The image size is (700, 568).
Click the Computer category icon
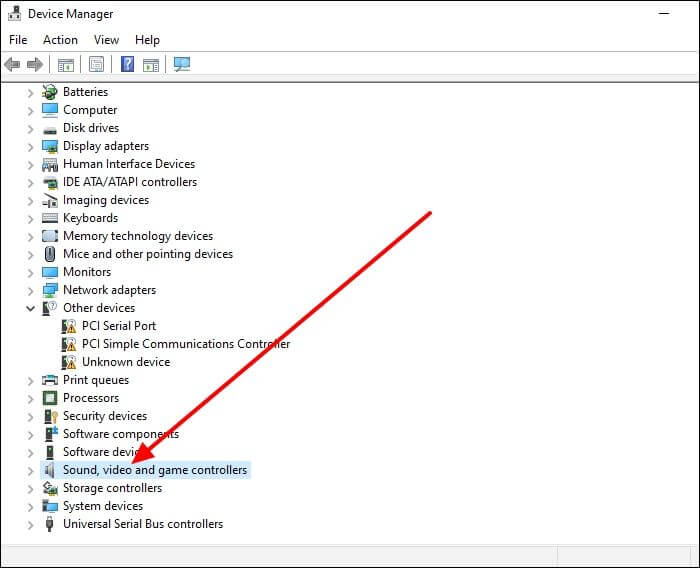pyautogui.click(x=50, y=110)
